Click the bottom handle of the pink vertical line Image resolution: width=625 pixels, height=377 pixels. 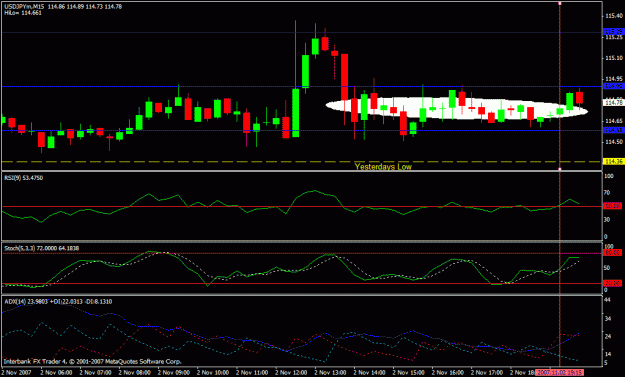(560, 169)
